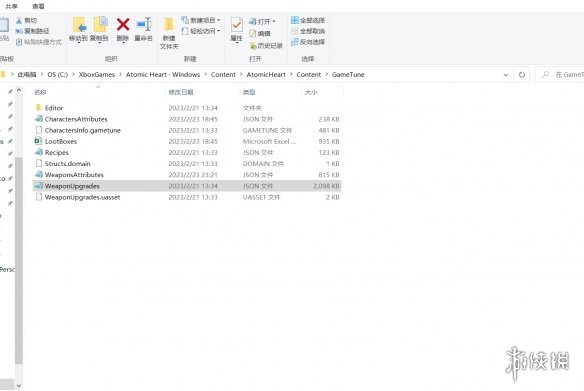Switch to the View (查看) ribbon tab
This screenshot has height=391, width=584.
[38, 6]
